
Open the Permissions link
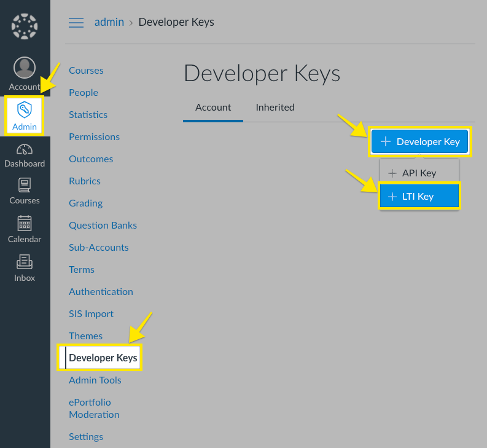(x=94, y=137)
